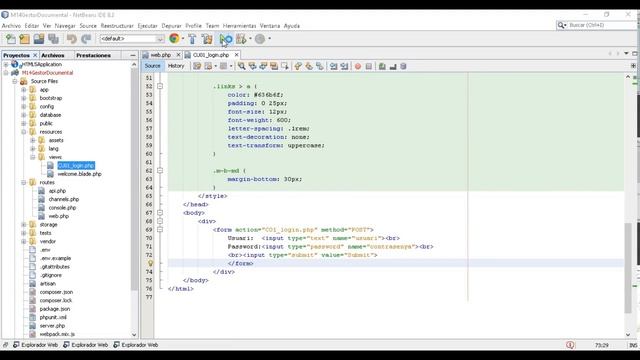Select web.php under routes folder
The height and width of the screenshot is (360, 640).
click(x=59, y=216)
